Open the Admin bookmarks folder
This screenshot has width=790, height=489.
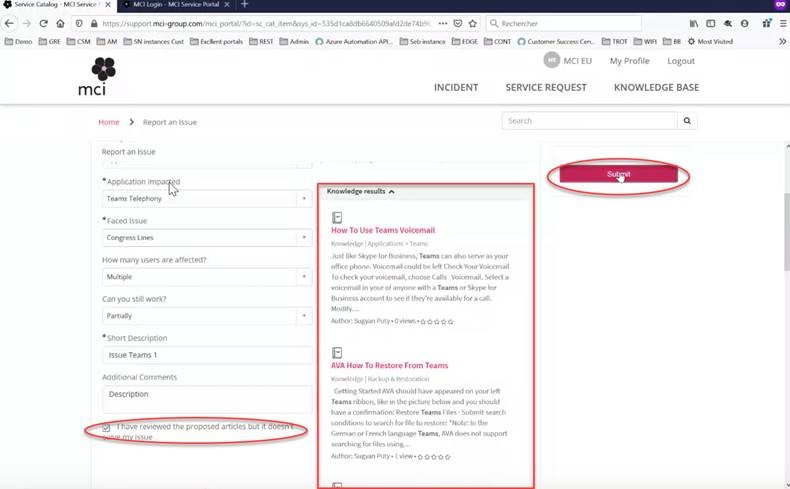(294, 41)
